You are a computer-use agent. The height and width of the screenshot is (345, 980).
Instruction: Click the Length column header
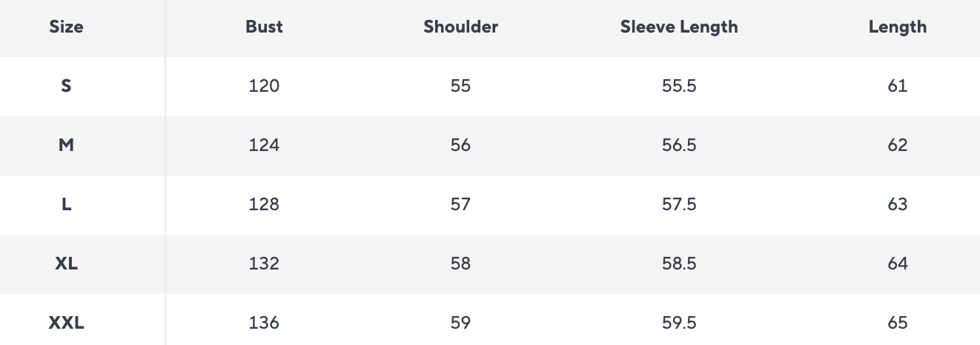(x=897, y=27)
